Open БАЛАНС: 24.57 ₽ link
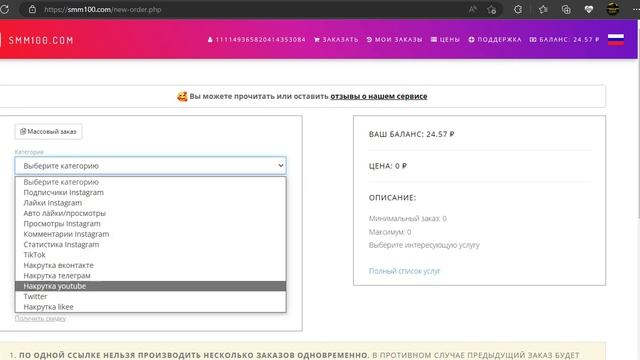 coord(564,40)
